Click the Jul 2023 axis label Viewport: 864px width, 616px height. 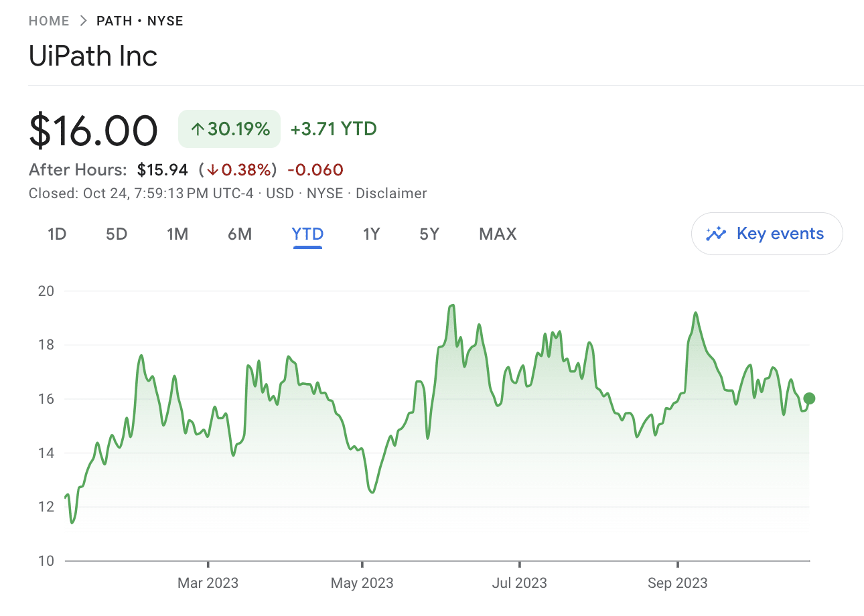[x=519, y=583]
